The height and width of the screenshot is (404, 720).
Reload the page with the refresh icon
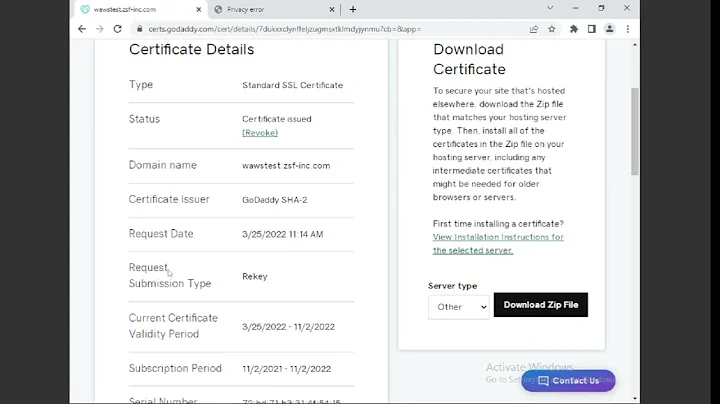pos(118,29)
